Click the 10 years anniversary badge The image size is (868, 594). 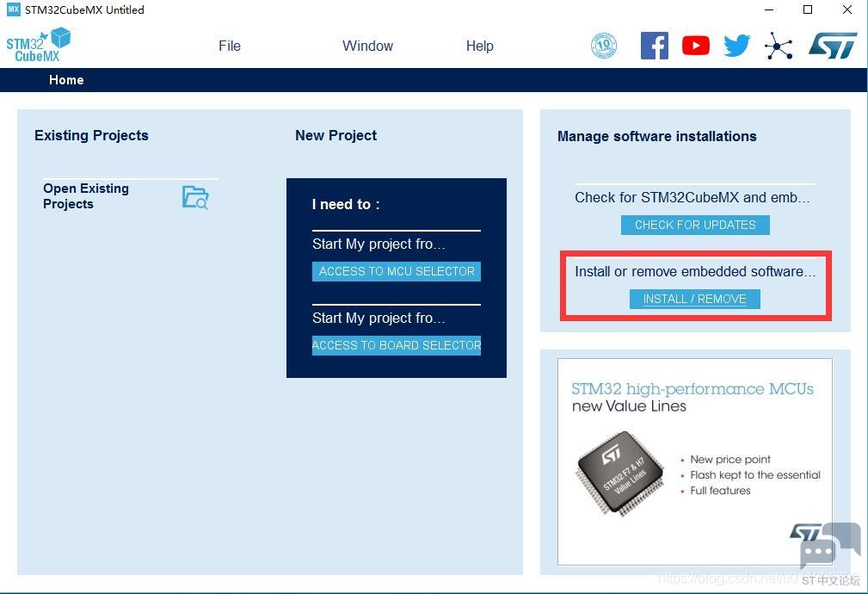click(604, 46)
